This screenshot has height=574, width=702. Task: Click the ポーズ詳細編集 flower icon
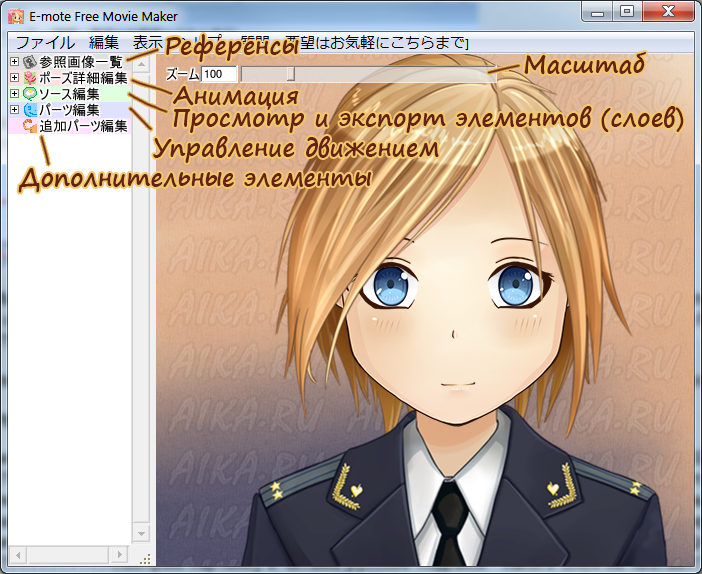point(30,78)
